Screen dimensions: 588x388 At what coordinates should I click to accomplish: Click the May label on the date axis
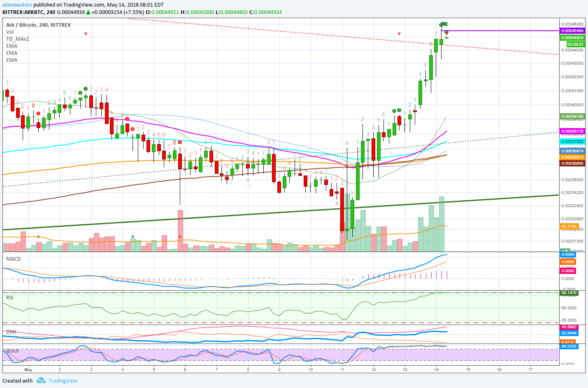28,369
